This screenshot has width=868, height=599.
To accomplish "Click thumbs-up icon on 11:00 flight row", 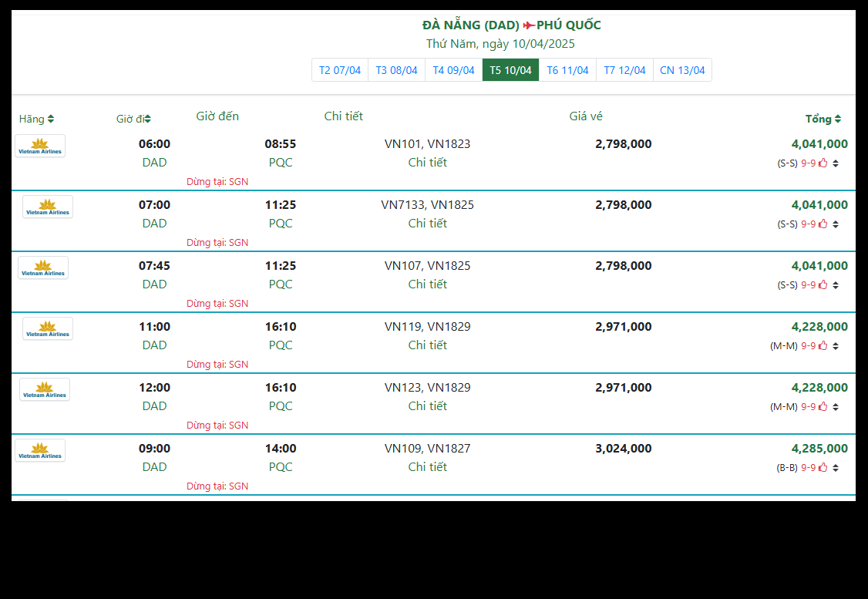I will [823, 345].
